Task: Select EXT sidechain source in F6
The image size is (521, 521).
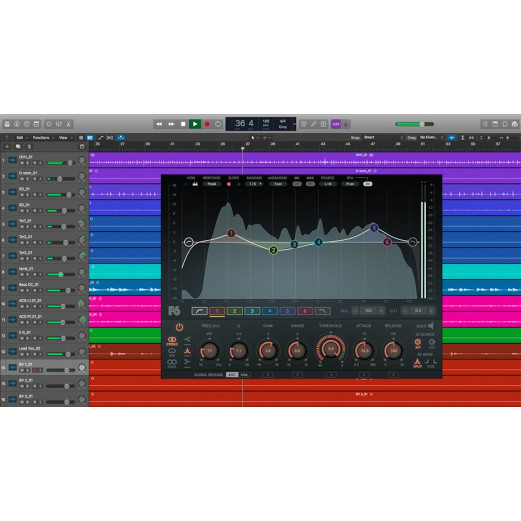Action: tap(432, 343)
